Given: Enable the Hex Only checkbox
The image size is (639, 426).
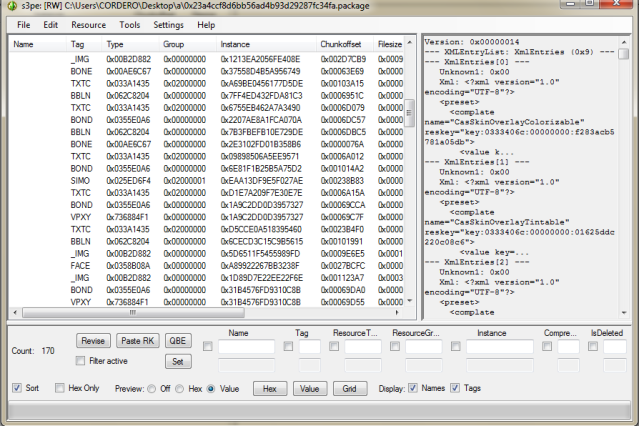Looking at the screenshot, I should point(61,388).
